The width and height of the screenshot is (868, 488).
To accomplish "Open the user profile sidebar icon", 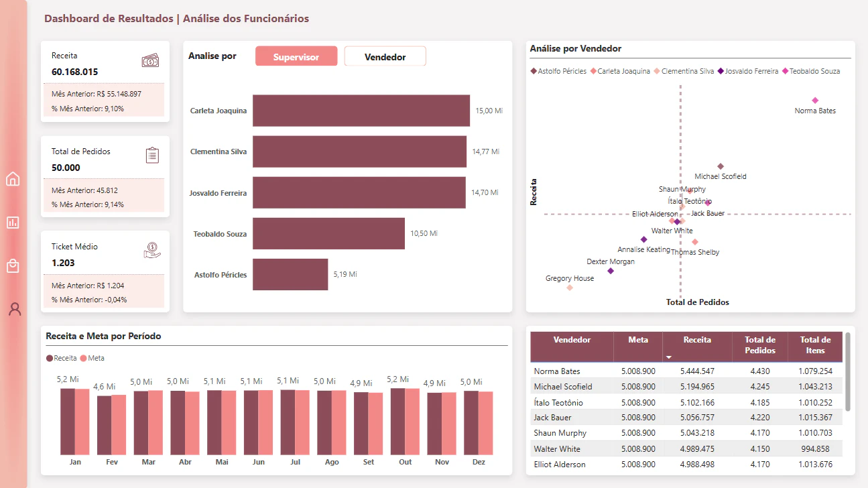I will (14, 309).
